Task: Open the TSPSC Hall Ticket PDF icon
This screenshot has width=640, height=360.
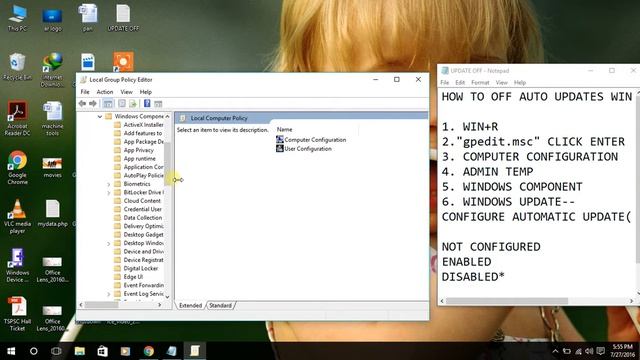Action: 18,313
